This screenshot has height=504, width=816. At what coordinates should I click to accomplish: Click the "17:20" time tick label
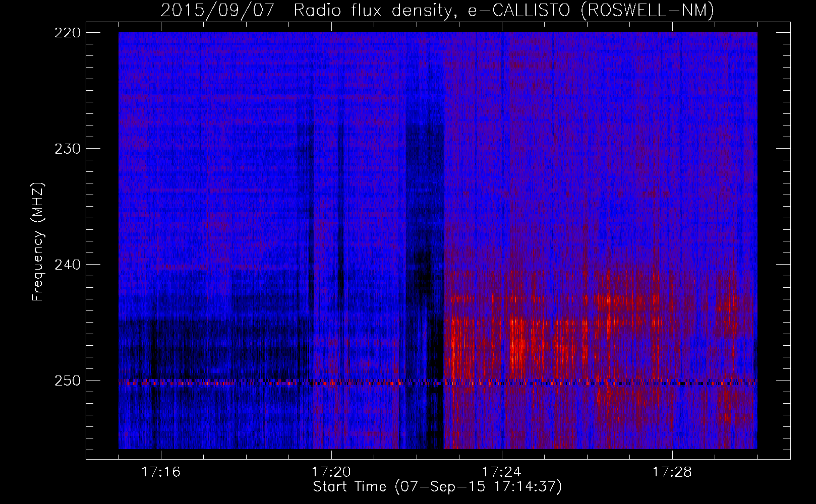331,472
